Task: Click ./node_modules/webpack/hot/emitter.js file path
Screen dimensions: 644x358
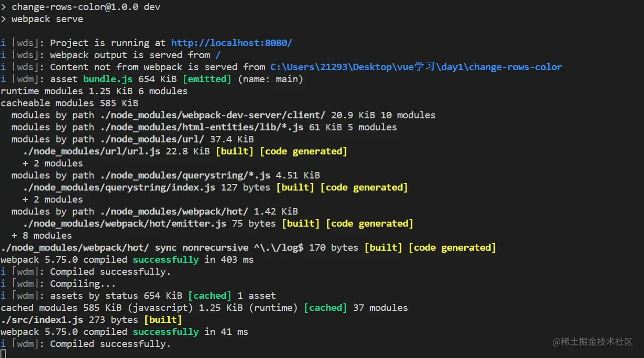Action: point(124,224)
